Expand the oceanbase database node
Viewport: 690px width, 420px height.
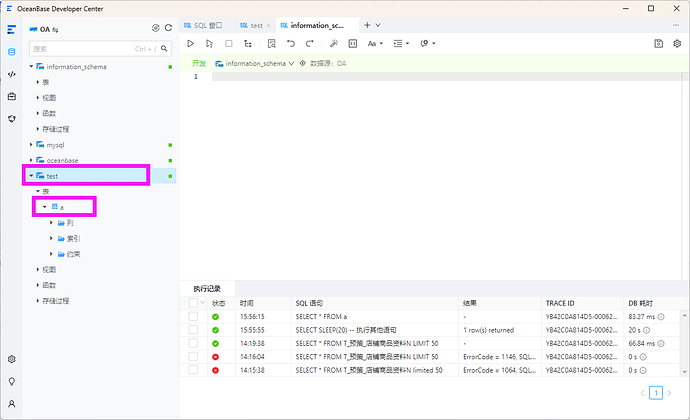31,160
